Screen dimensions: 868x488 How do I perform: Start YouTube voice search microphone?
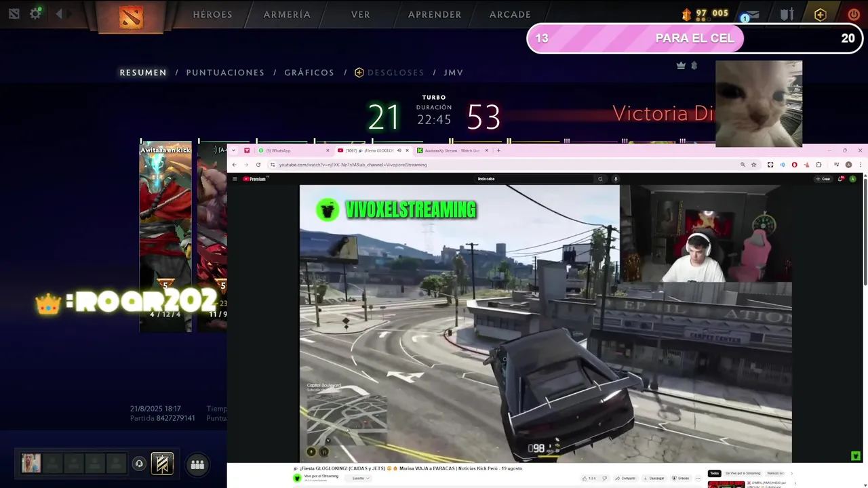[616, 179]
